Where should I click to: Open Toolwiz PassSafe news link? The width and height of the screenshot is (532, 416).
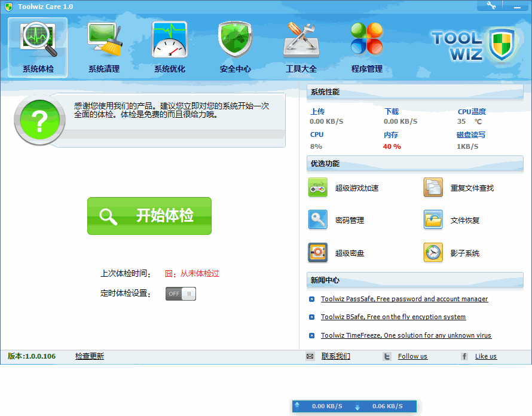[404, 299]
